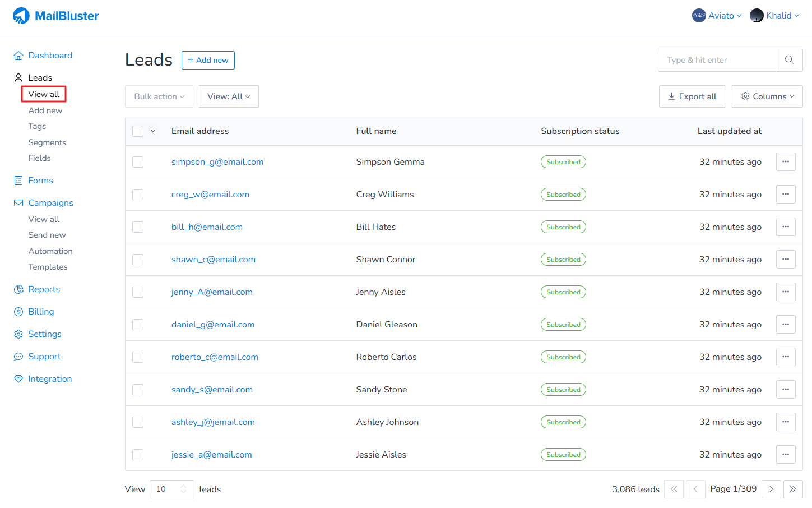Click the three-dot menu for Daniel Gleason

tap(786, 325)
